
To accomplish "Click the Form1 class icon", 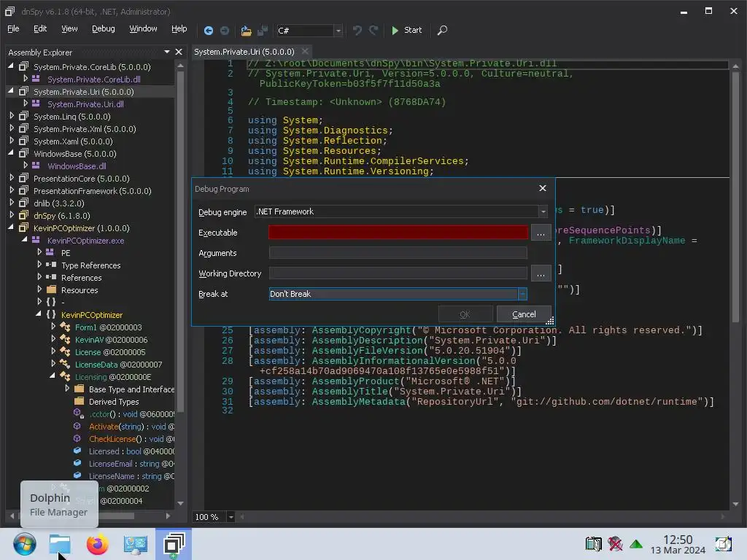I will (65, 327).
